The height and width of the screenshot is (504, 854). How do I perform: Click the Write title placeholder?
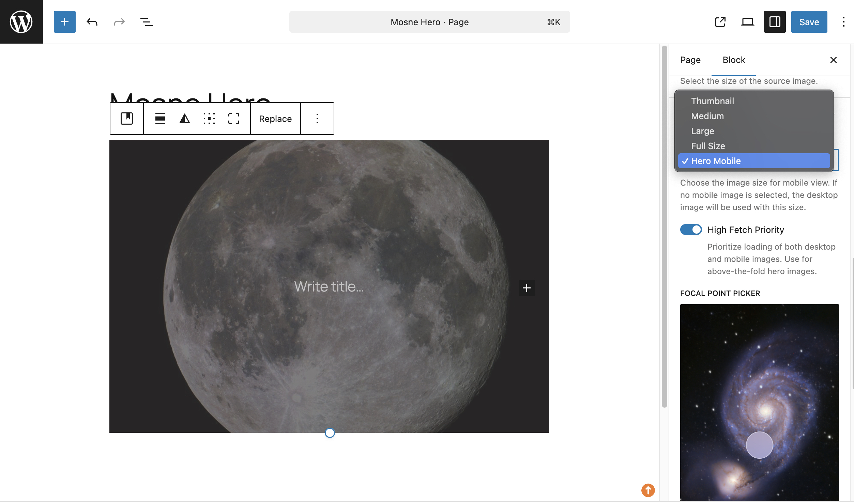pos(329,286)
